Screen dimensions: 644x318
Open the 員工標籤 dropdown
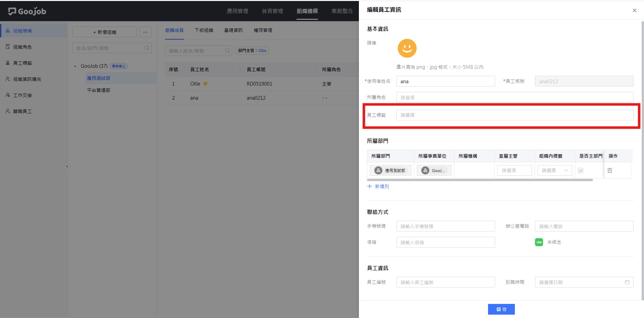(515, 115)
